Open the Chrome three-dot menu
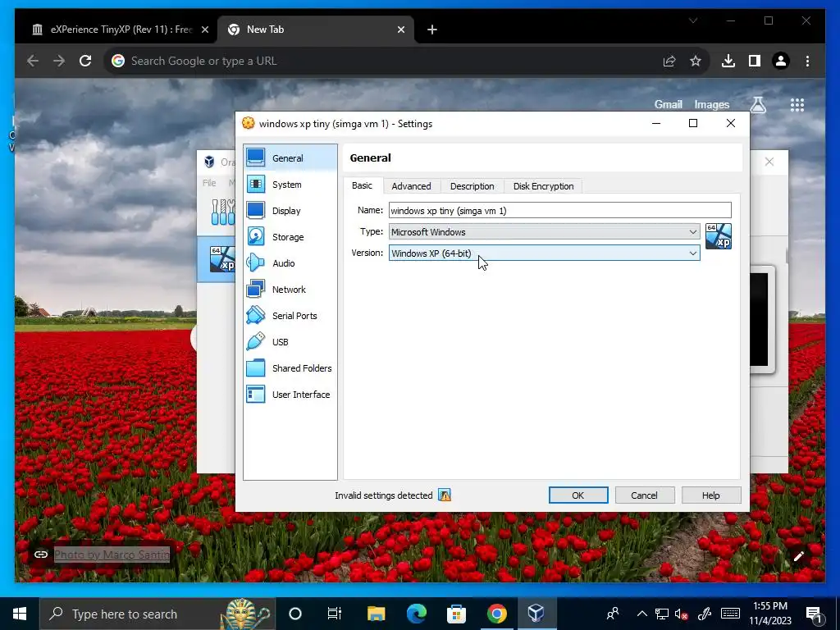Viewport: 840px width, 630px height. coord(807,61)
